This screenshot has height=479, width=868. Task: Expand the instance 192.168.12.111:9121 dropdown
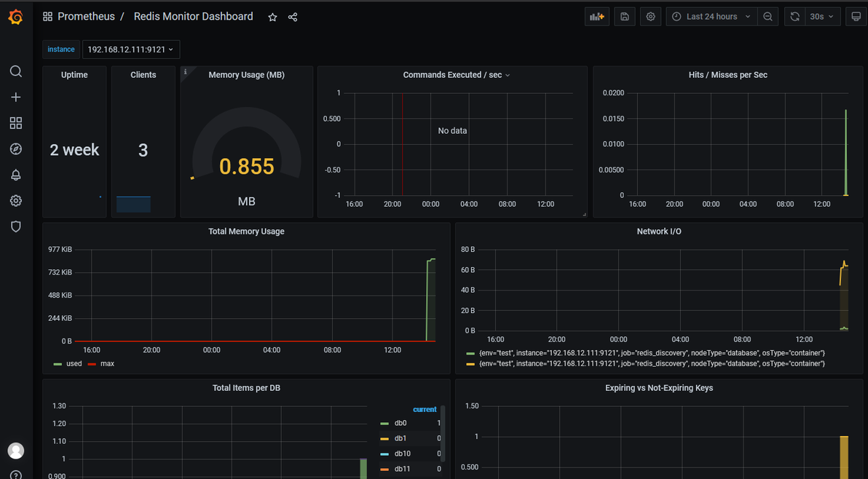[130, 50]
